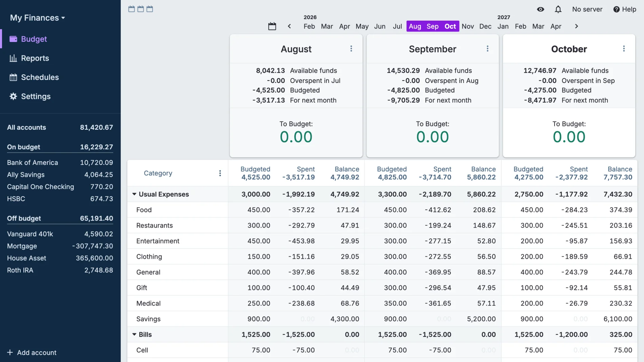The width and height of the screenshot is (644, 362).
Task: Open notifications bell
Action: click(x=558, y=9)
